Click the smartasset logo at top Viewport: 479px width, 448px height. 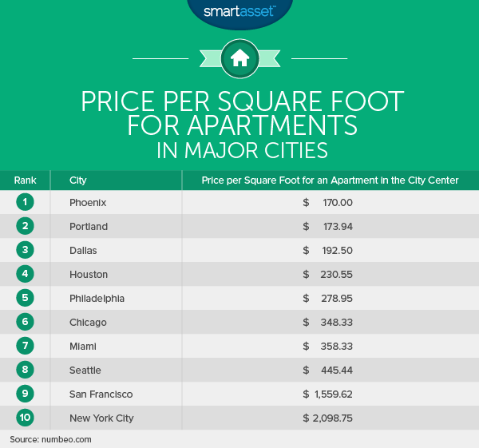[239, 11]
